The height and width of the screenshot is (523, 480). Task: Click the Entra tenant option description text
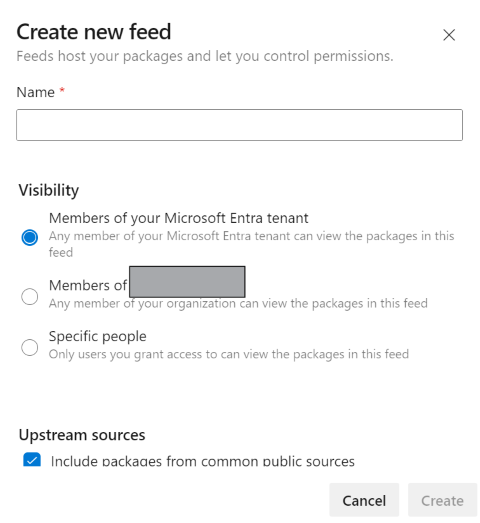click(252, 244)
